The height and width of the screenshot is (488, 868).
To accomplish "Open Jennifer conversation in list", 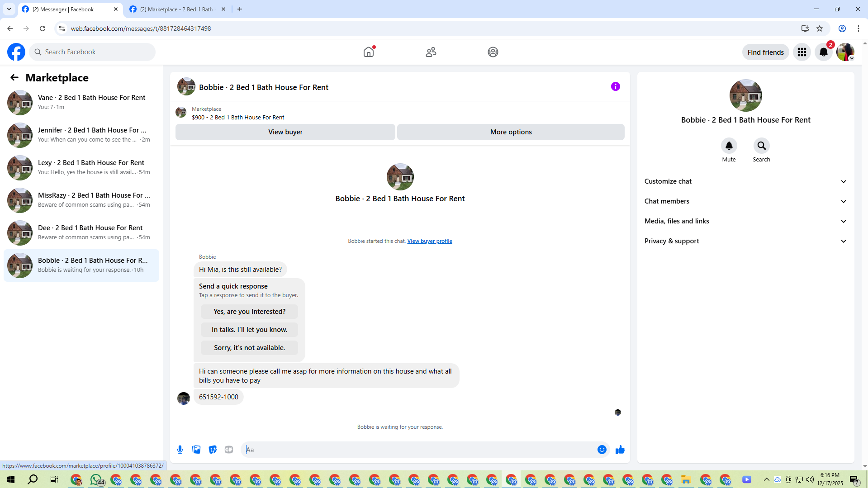I will click(81, 135).
